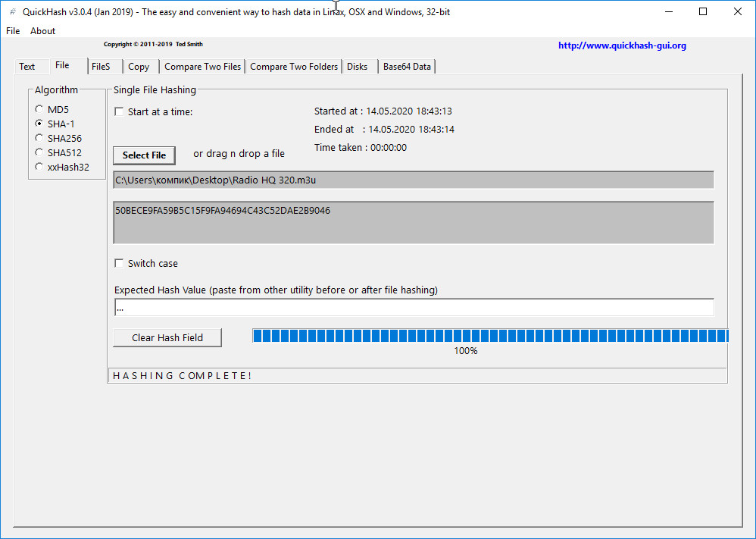The width and height of the screenshot is (756, 539).
Task: Click the 100% progress label
Action: click(x=466, y=351)
